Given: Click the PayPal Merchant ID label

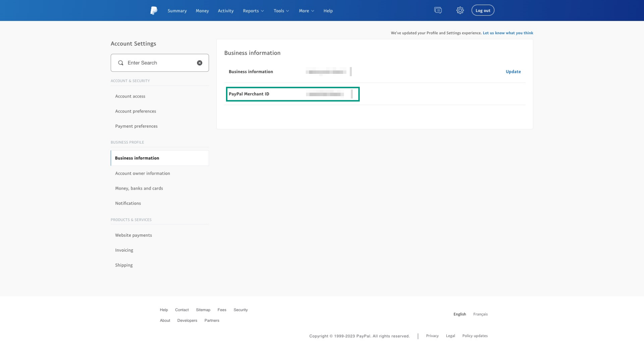Looking at the screenshot, I should click(x=249, y=94).
